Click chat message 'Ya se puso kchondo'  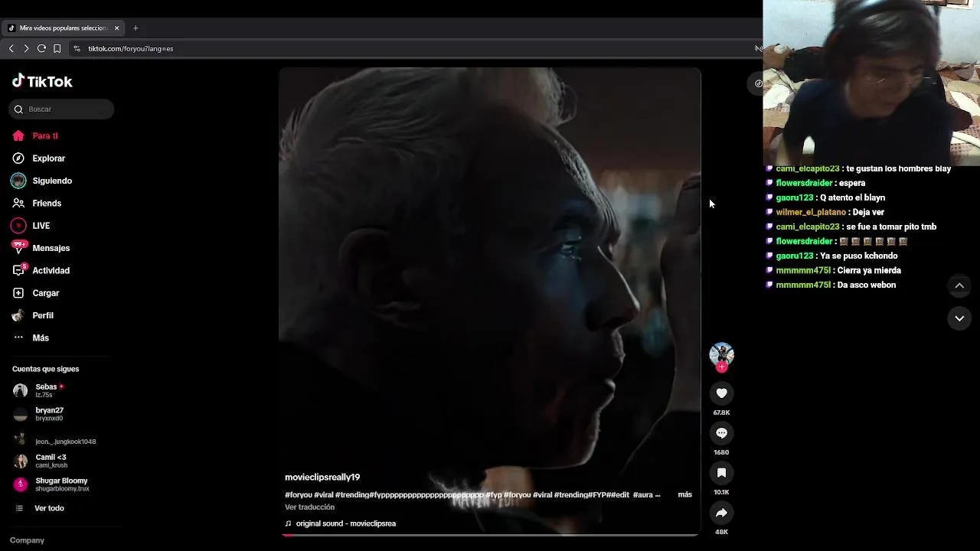click(x=857, y=256)
